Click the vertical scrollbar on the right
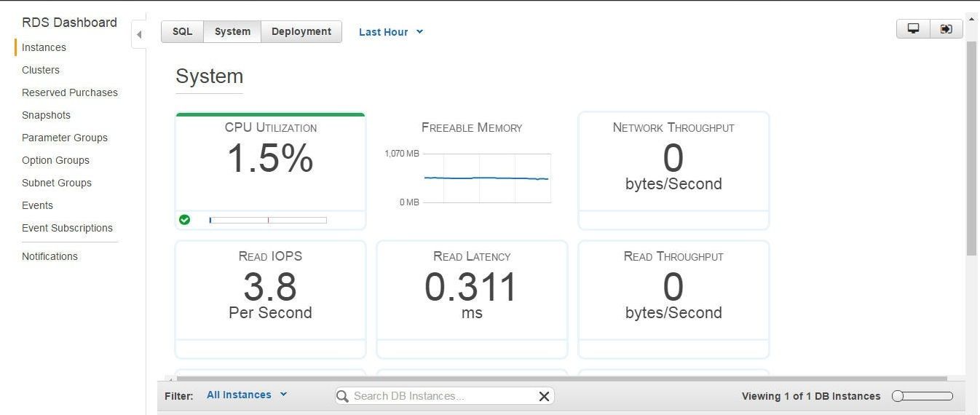Viewport: 980px width, 415px height. click(971, 149)
